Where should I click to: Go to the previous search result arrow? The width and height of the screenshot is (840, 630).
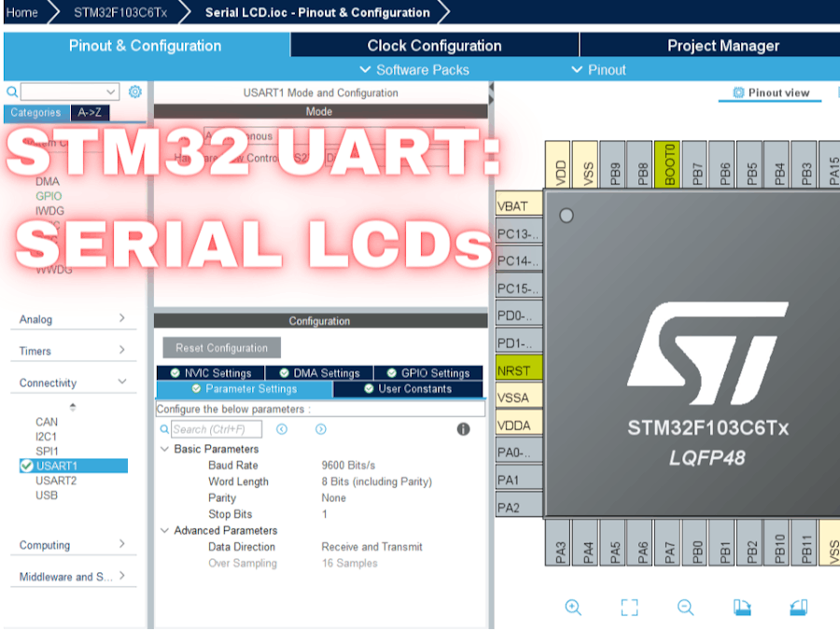pyautogui.click(x=282, y=429)
